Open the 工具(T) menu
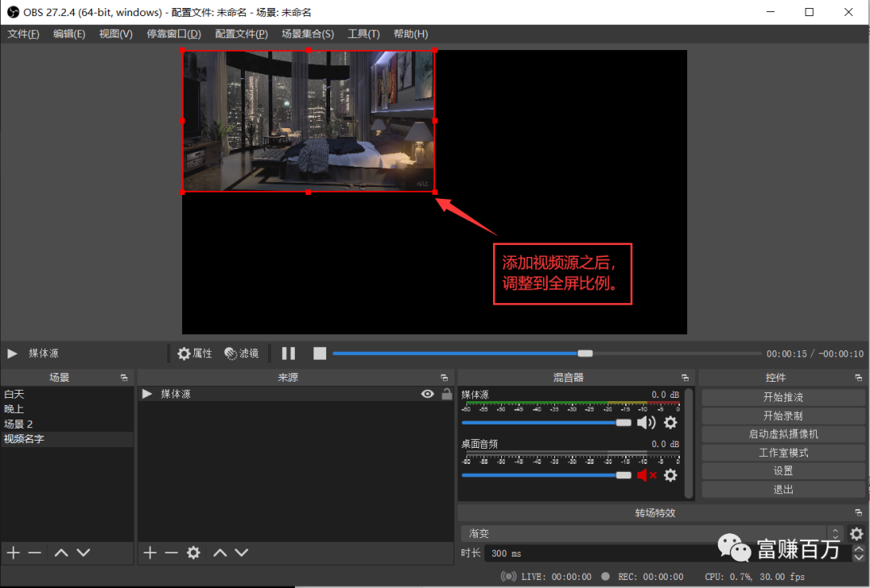Viewport: 870px width, 588px height. pyautogui.click(x=363, y=34)
